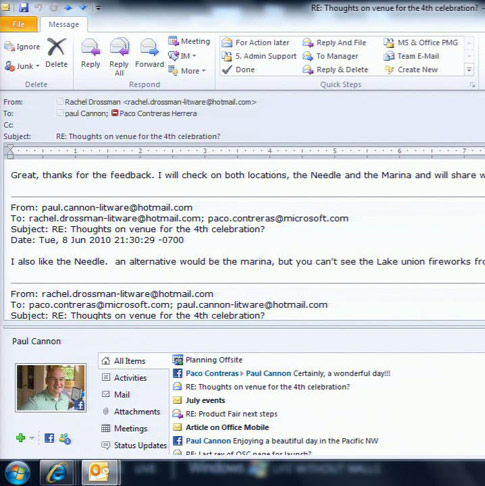Open the Planning Offsite meeting item
Viewport: 485px width, 486px height.
208,360
